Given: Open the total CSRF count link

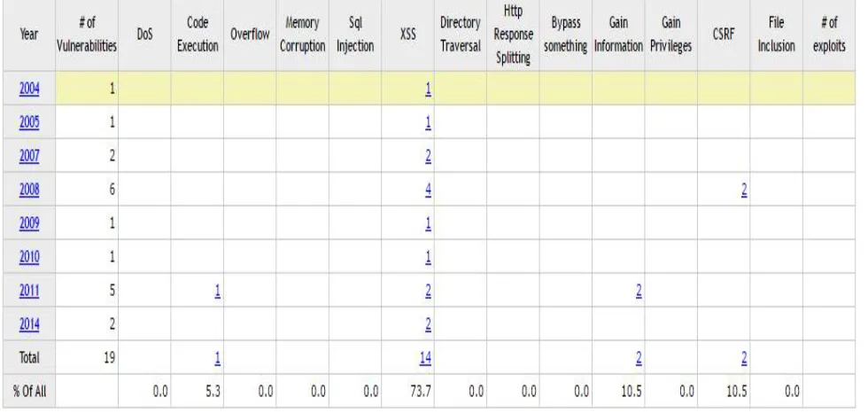Looking at the screenshot, I should [744, 358].
